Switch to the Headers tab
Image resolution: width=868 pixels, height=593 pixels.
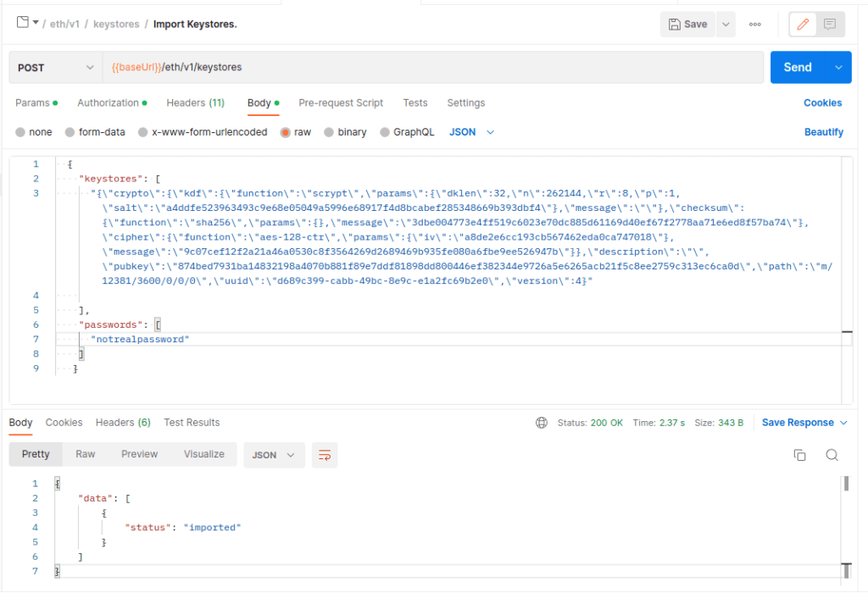coord(195,103)
